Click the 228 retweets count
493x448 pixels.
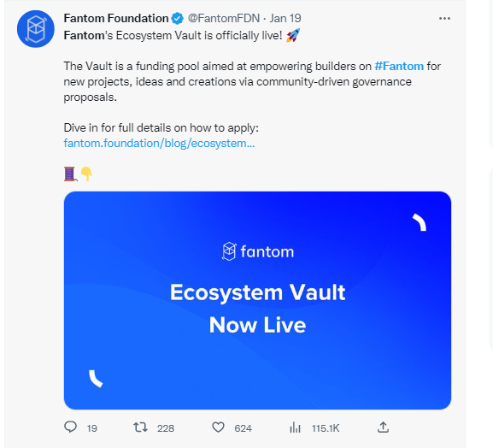point(166,428)
